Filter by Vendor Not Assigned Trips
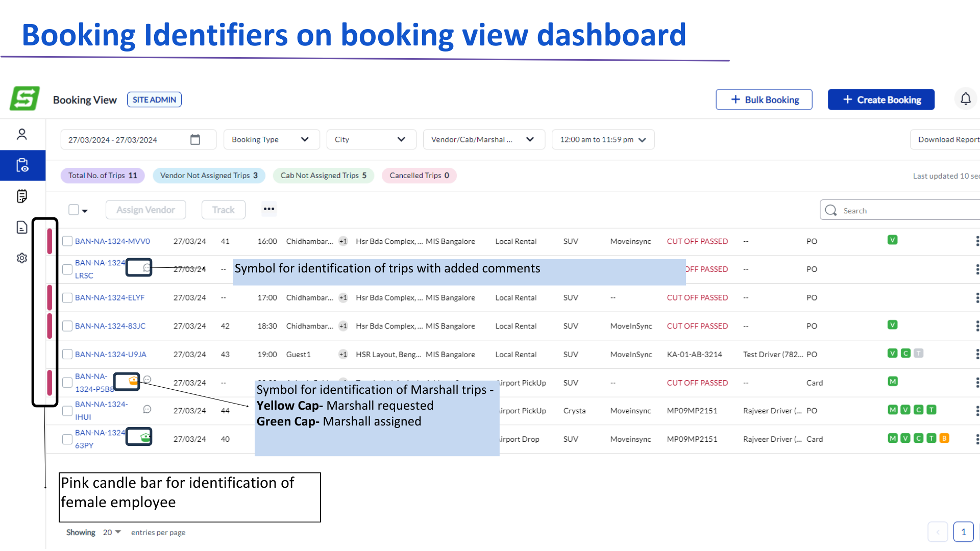 point(209,176)
